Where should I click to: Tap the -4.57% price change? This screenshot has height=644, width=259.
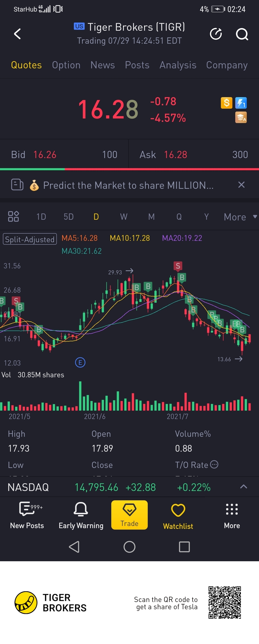[x=168, y=118]
